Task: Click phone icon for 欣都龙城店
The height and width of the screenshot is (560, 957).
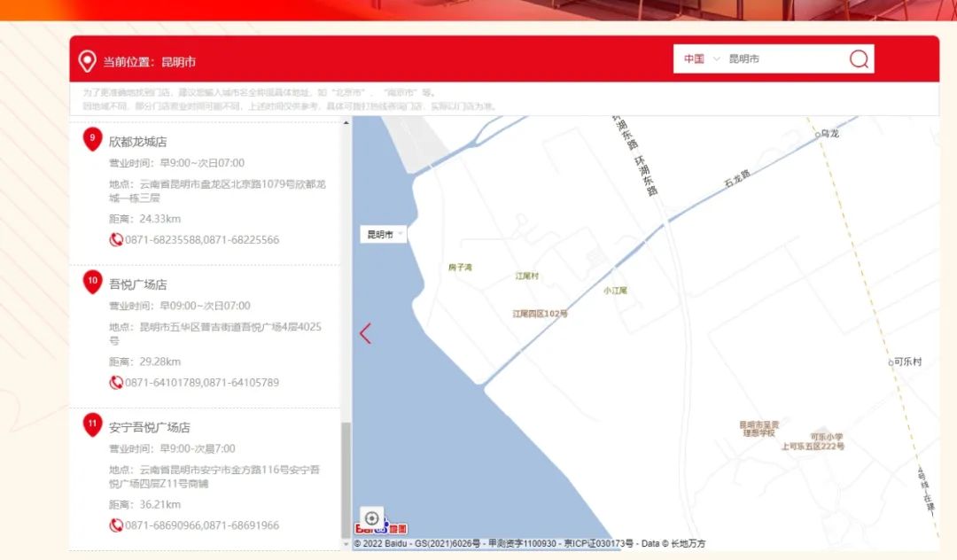Action: (116, 240)
